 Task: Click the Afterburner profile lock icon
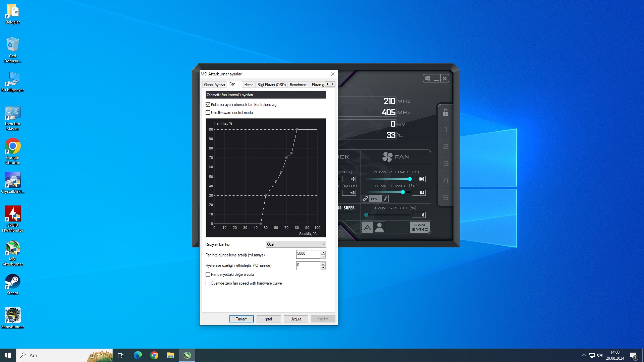click(445, 112)
